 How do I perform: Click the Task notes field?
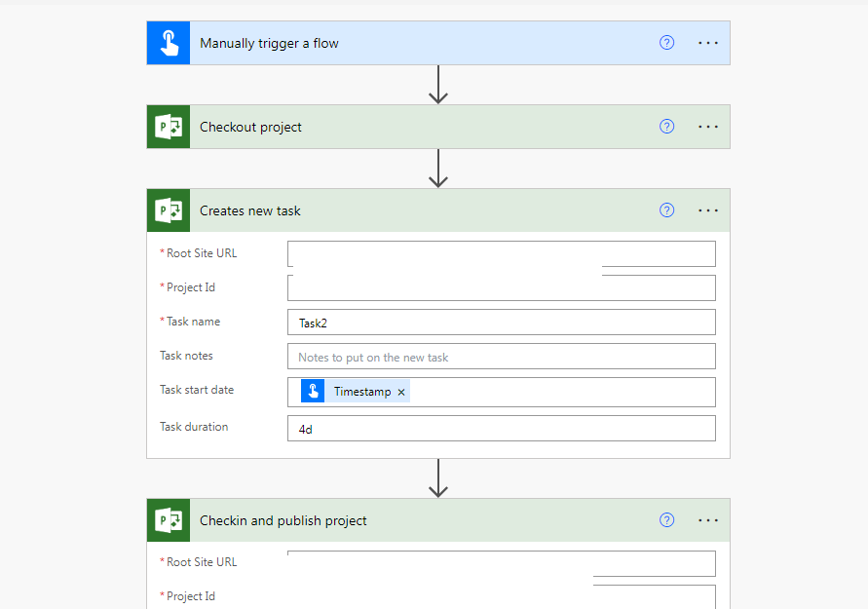[501, 357]
